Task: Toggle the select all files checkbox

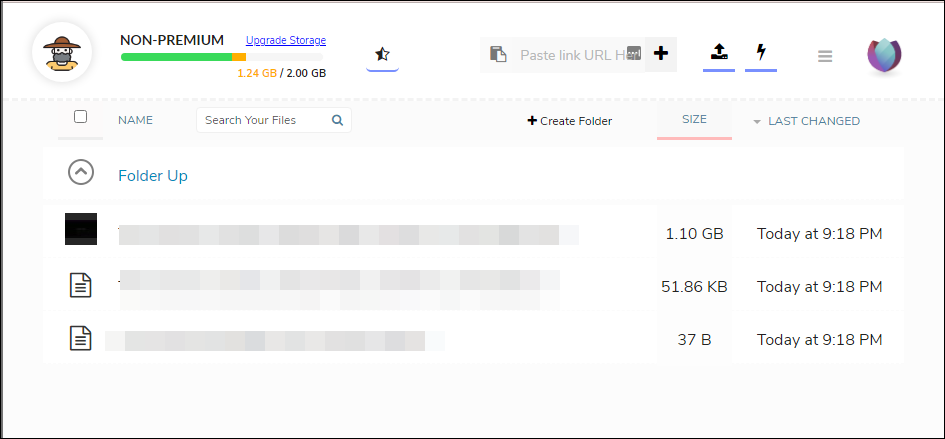Action: [x=81, y=117]
